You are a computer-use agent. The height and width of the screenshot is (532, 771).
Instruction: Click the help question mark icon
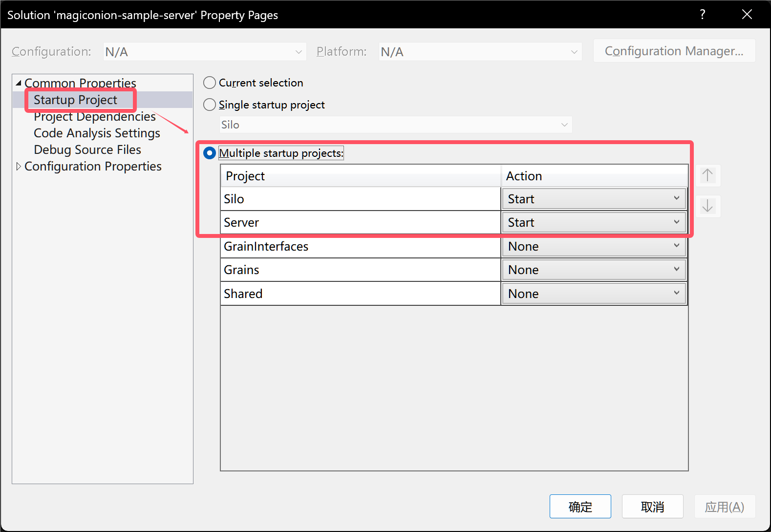tap(702, 14)
